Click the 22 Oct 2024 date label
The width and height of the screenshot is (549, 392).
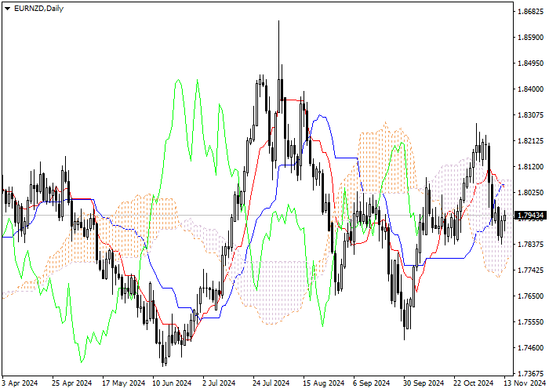[x=474, y=383]
